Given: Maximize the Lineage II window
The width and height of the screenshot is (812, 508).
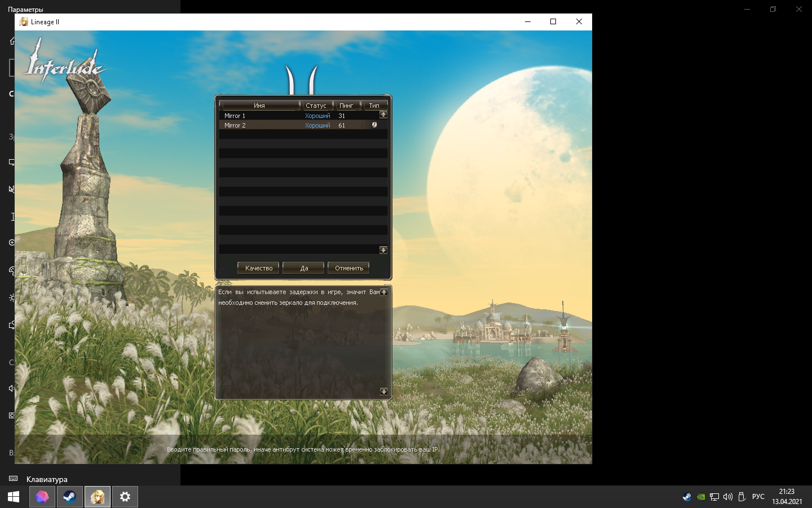Looking at the screenshot, I should coord(553,21).
